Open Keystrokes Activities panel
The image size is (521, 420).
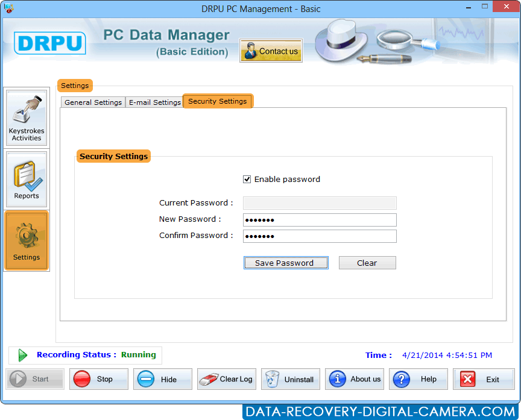click(27, 118)
